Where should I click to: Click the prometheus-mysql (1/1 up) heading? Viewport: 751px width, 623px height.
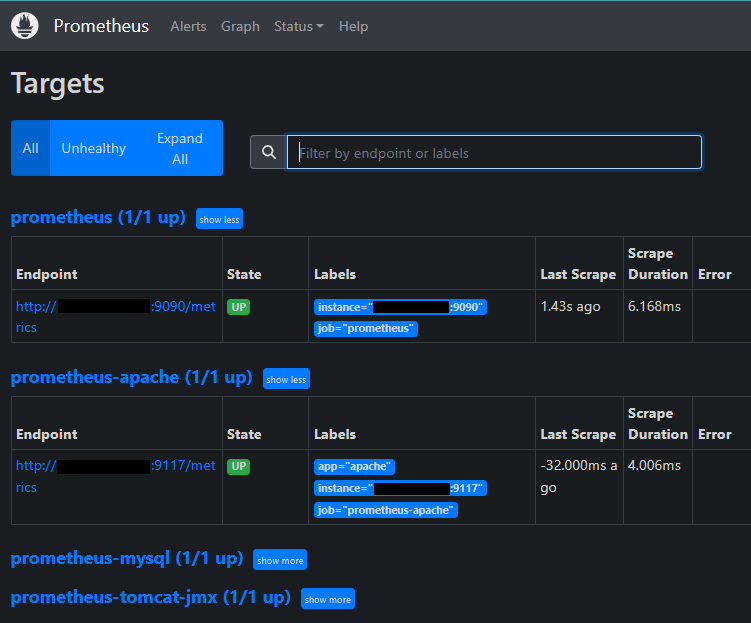point(127,558)
